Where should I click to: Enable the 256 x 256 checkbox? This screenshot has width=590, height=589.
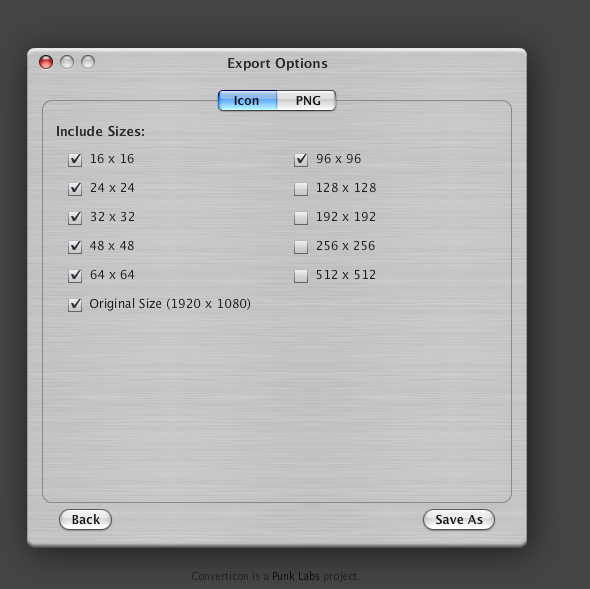coord(301,247)
